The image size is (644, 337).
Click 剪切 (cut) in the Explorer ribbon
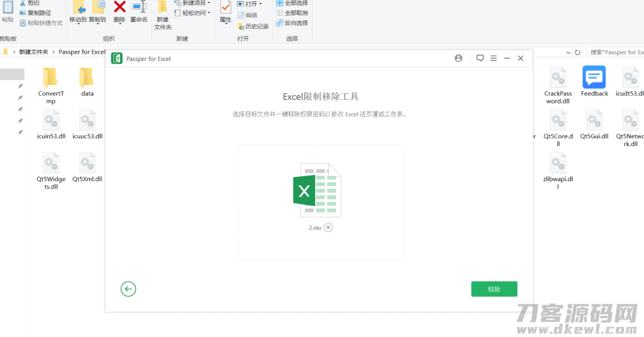click(30, 3)
